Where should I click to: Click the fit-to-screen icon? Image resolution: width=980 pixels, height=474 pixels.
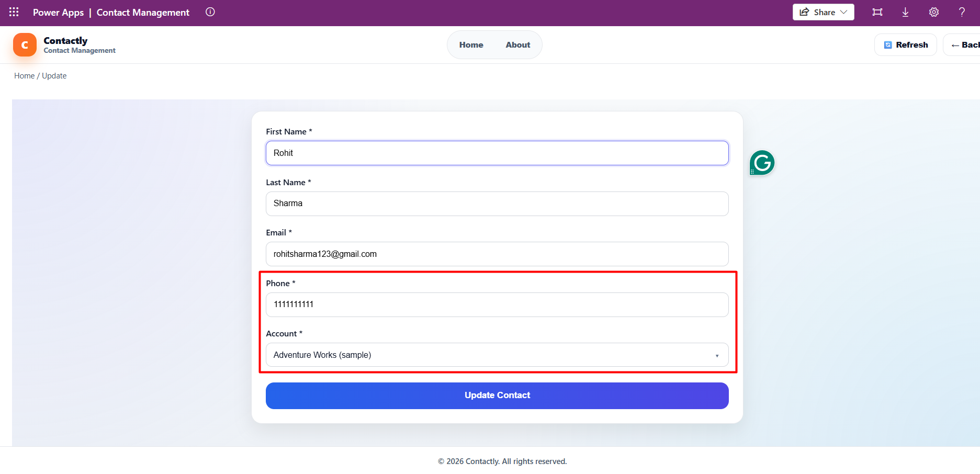coord(877,12)
